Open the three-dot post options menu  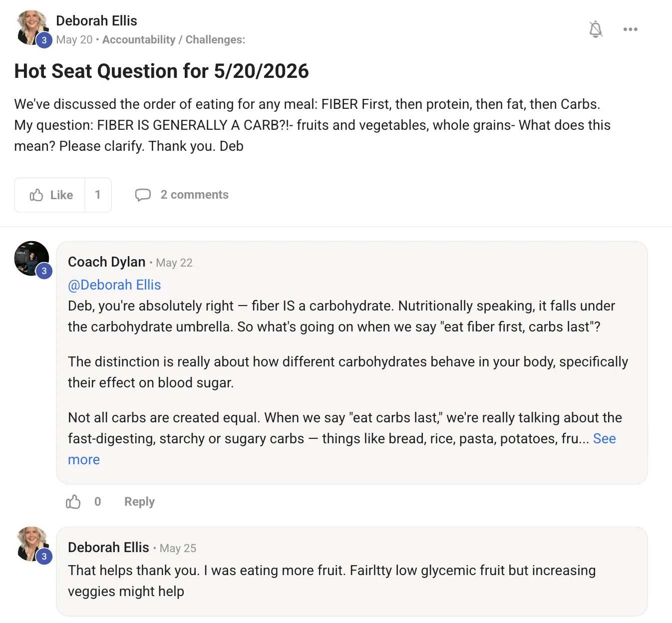tap(630, 29)
